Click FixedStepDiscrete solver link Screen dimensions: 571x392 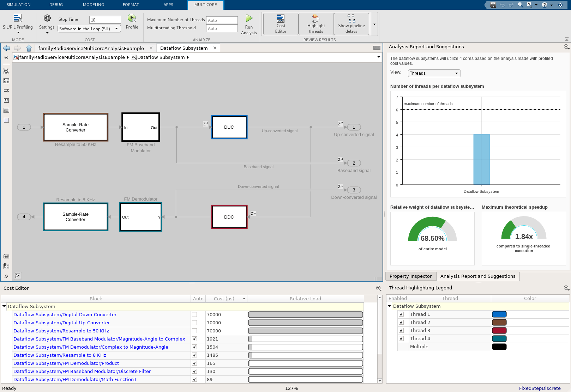click(x=540, y=388)
